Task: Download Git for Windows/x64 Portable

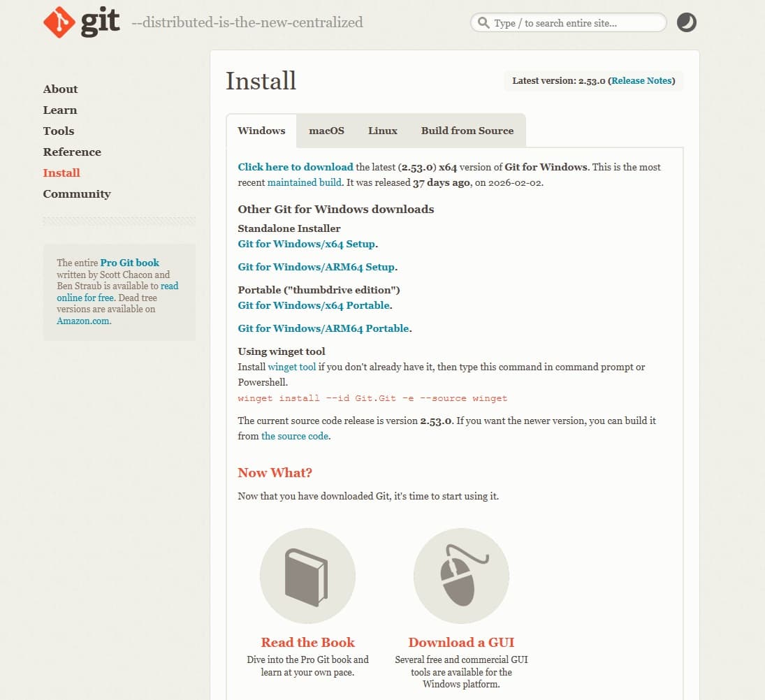Action: coord(314,305)
